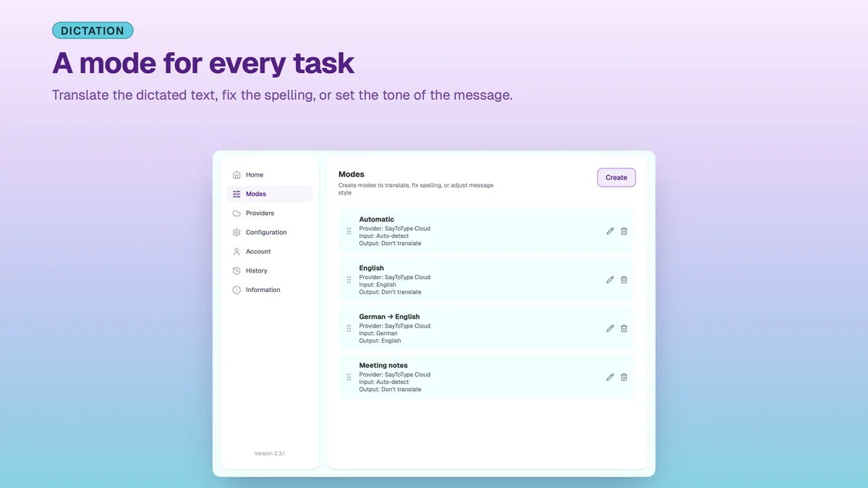The image size is (868, 488).
Task: Delete the Automatic mode via trash icon
Action: tap(624, 231)
